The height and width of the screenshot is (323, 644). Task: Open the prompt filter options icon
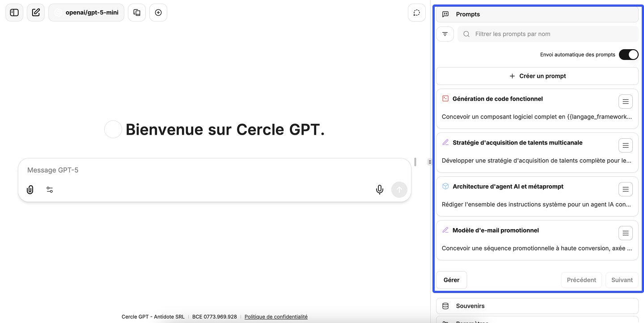tap(445, 34)
